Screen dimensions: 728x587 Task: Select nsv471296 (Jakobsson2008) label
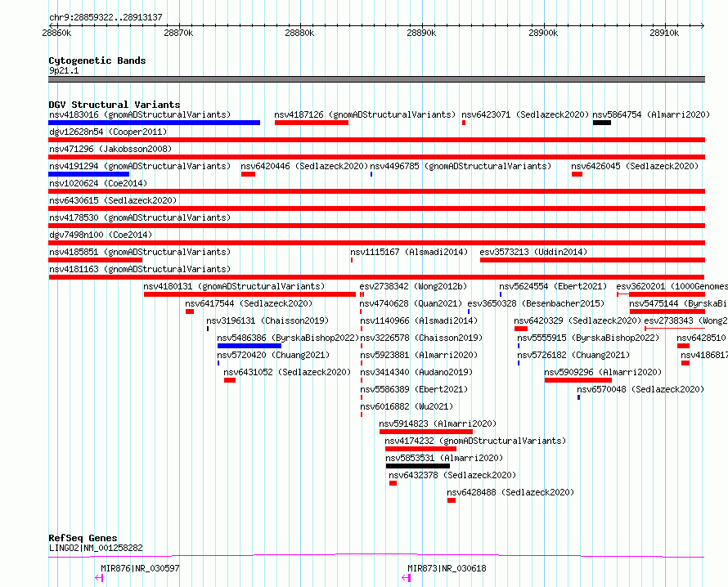[110, 149]
